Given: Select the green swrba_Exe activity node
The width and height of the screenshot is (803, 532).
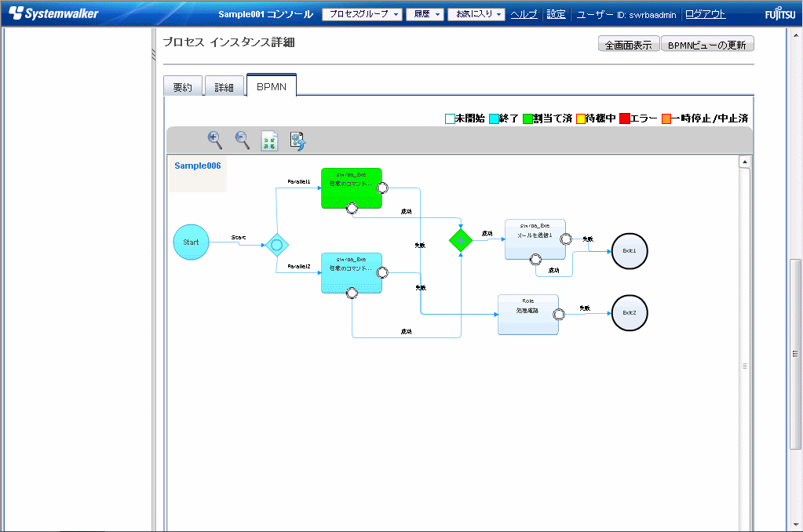Looking at the screenshot, I should (352, 188).
